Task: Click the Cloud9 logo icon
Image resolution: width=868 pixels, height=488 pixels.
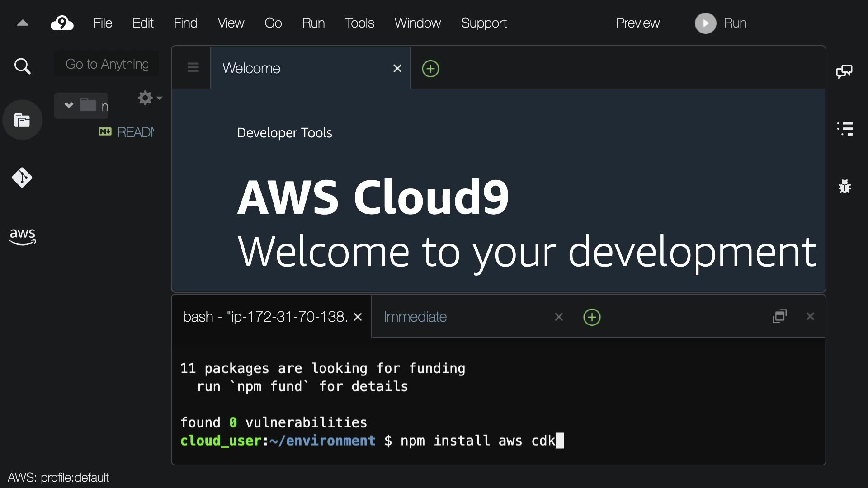Action: [x=62, y=23]
